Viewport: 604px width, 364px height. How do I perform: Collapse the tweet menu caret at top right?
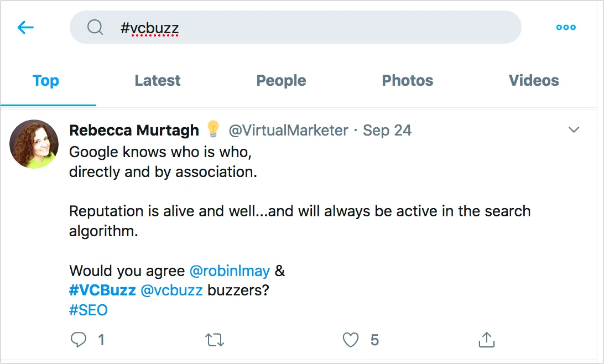(x=574, y=129)
